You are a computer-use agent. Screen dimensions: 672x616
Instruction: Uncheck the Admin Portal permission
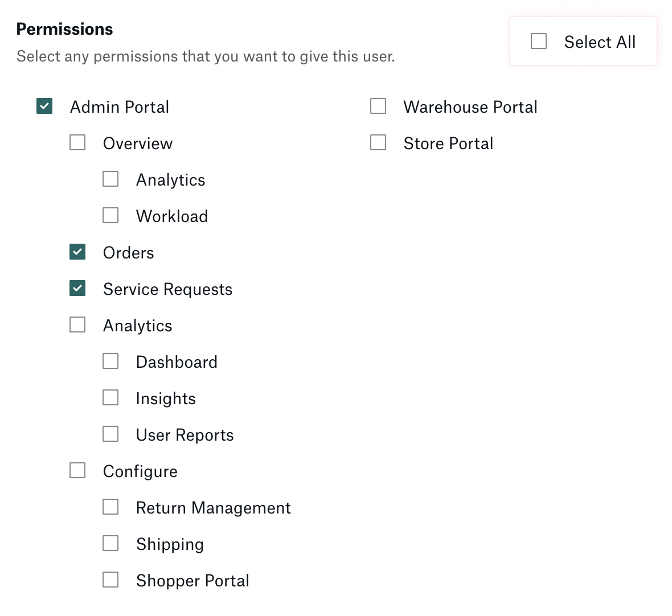point(44,106)
